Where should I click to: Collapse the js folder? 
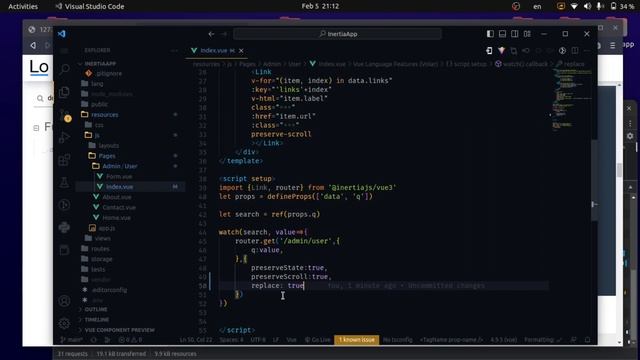pyautogui.click(x=97, y=135)
